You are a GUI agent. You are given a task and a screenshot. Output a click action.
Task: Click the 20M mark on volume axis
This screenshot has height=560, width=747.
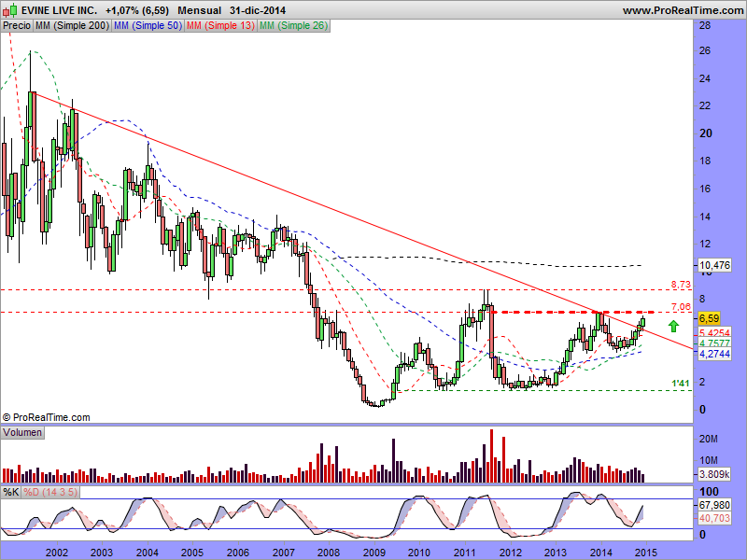[708, 439]
